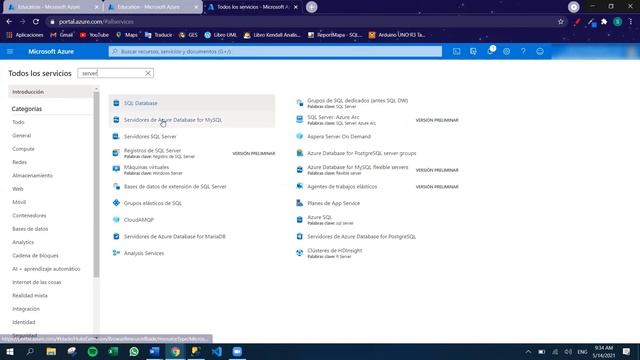Open Excel from the taskbar
This screenshot has height=360, width=640.
113,351
